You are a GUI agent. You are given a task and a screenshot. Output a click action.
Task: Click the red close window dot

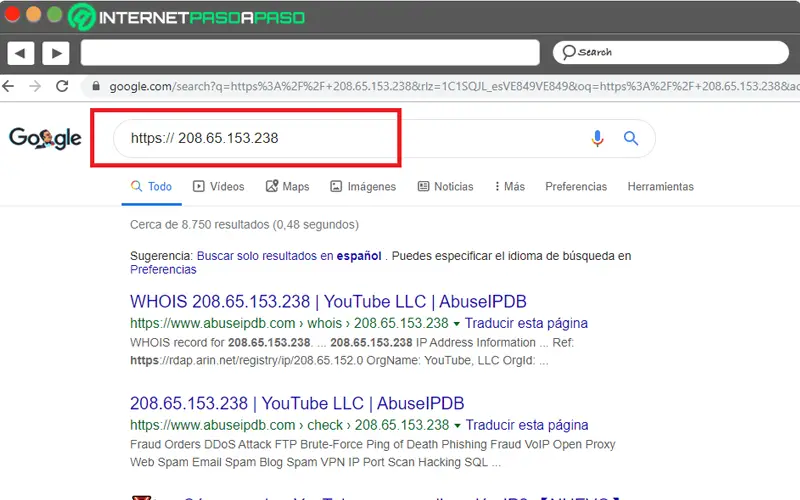[x=11, y=14]
